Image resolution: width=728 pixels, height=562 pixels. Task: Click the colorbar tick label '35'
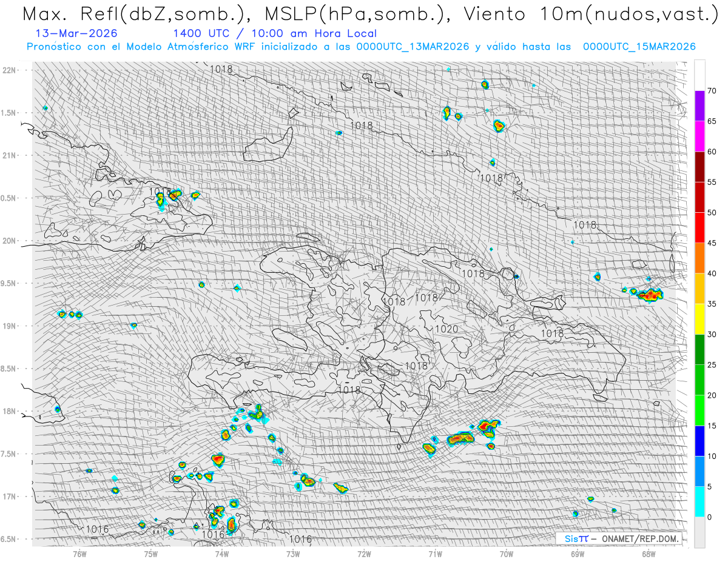point(712,304)
